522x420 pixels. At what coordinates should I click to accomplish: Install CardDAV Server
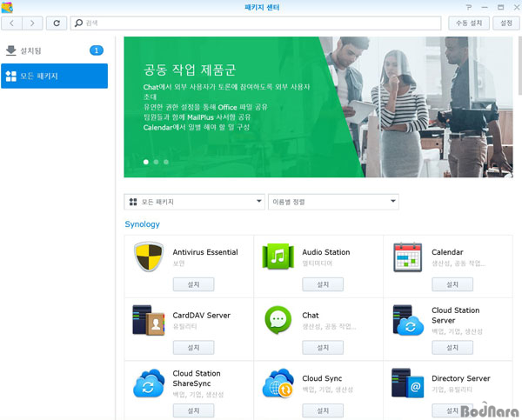click(193, 348)
